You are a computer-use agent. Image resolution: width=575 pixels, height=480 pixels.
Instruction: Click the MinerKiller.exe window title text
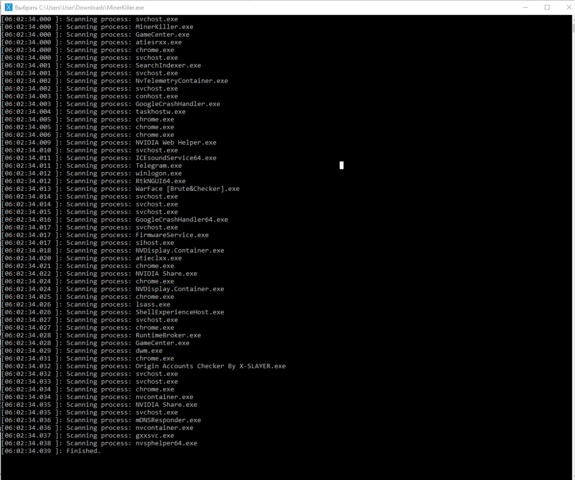(x=79, y=8)
